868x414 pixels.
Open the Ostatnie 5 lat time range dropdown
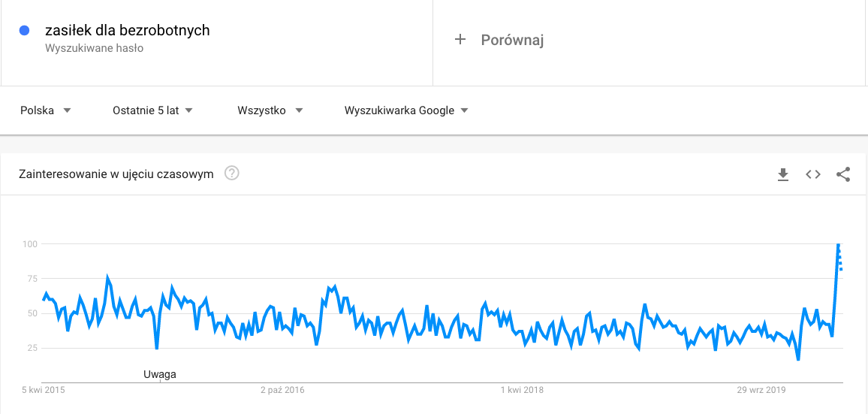[152, 110]
